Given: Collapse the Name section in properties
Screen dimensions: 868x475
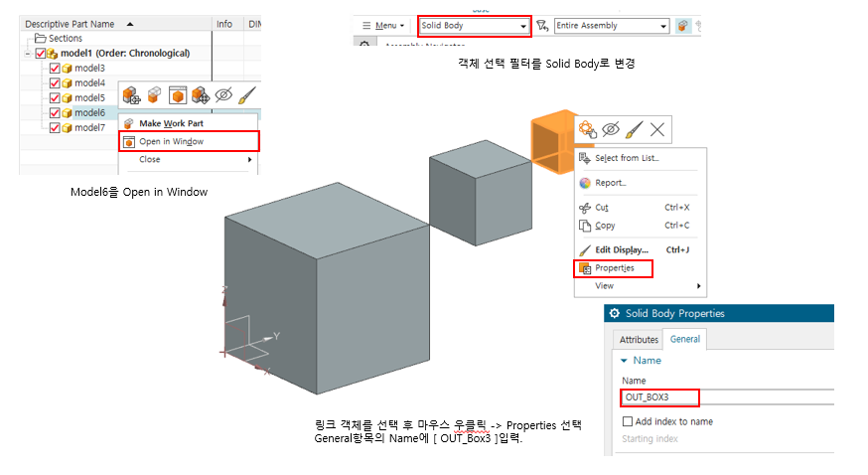Looking at the screenshot, I should [x=624, y=361].
